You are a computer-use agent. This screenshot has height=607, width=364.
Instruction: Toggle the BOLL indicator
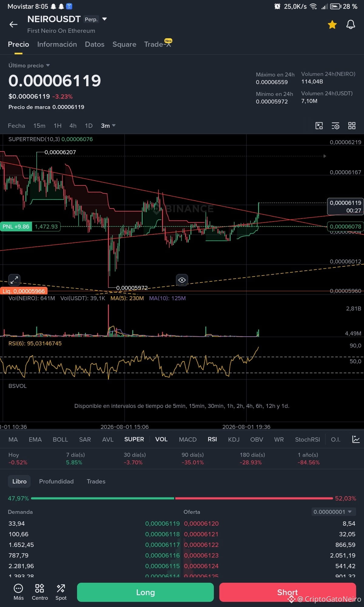(60, 439)
